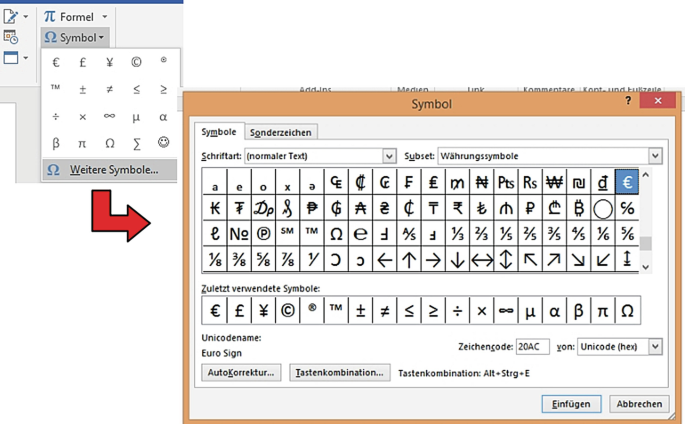Select the Indian Rupee symbol in the grid
The height and width of the screenshot is (424, 685).
(x=457, y=208)
